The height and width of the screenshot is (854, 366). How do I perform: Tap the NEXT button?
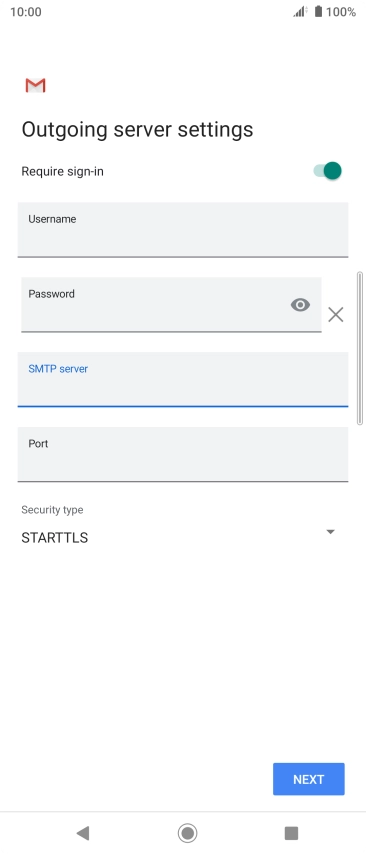[x=309, y=779]
